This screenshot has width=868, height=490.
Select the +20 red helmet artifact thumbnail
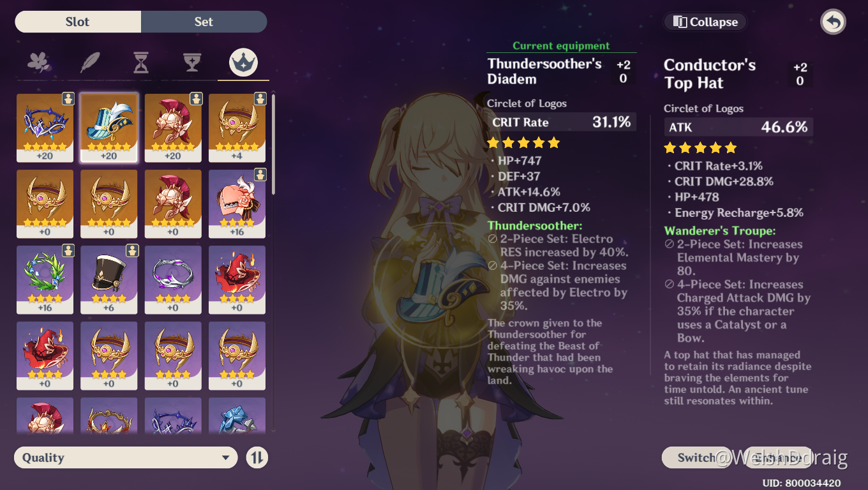(x=173, y=128)
